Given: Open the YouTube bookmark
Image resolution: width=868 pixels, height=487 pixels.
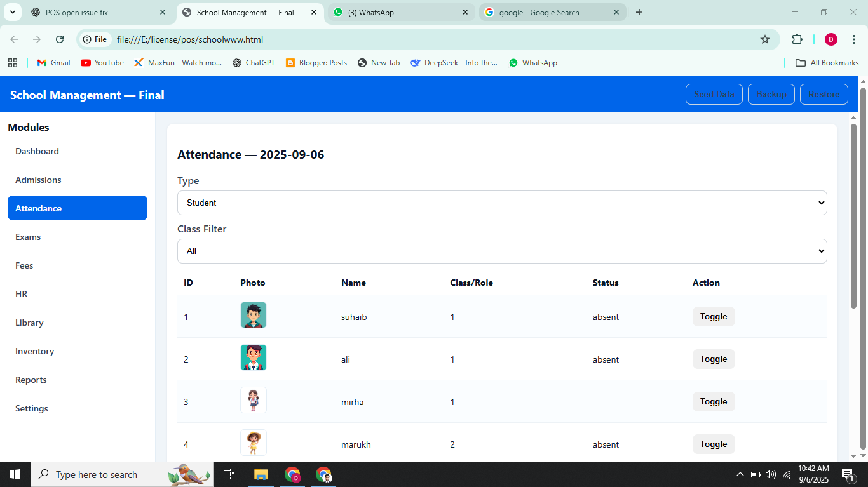Looking at the screenshot, I should coord(102,63).
